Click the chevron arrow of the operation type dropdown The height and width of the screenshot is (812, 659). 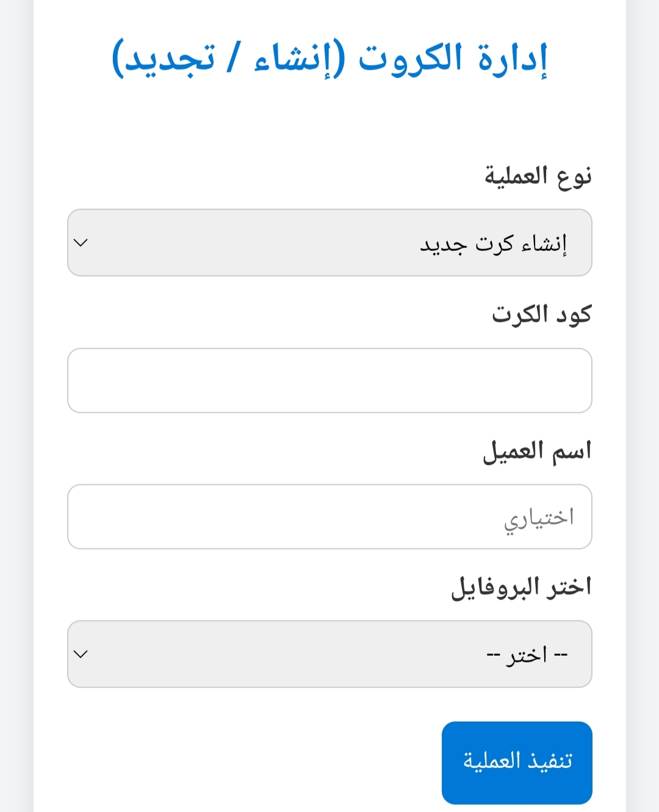[x=81, y=242]
